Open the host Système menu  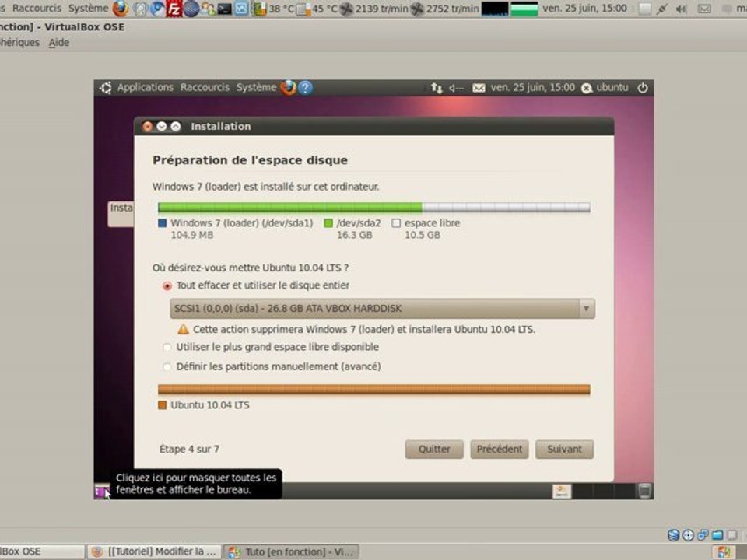pos(88,9)
